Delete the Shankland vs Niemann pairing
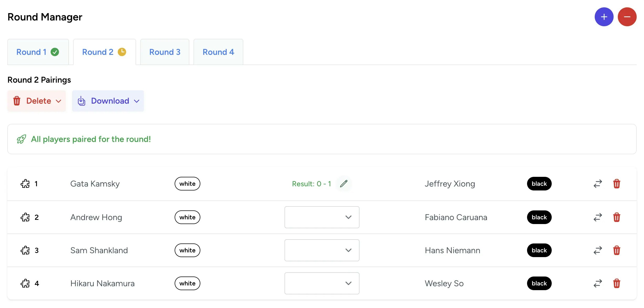The height and width of the screenshot is (308, 644). (x=616, y=250)
